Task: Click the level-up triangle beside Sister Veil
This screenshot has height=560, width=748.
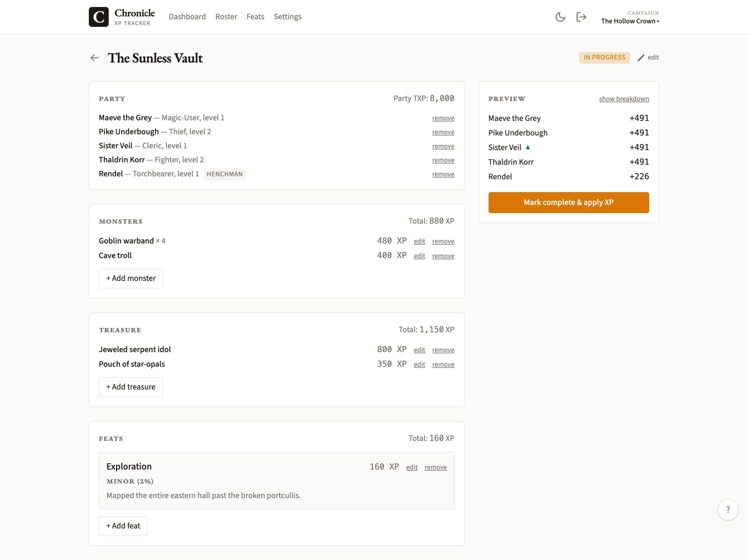Action: (528, 147)
